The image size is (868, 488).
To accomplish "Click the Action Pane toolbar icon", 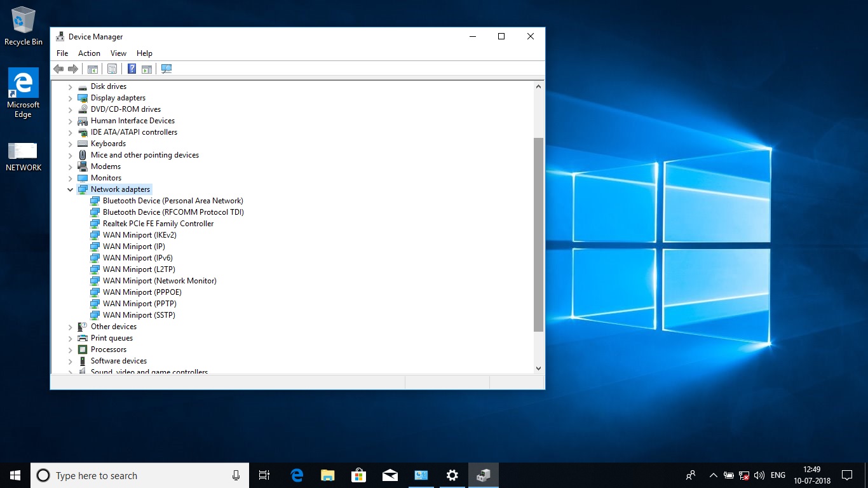I will pos(147,69).
